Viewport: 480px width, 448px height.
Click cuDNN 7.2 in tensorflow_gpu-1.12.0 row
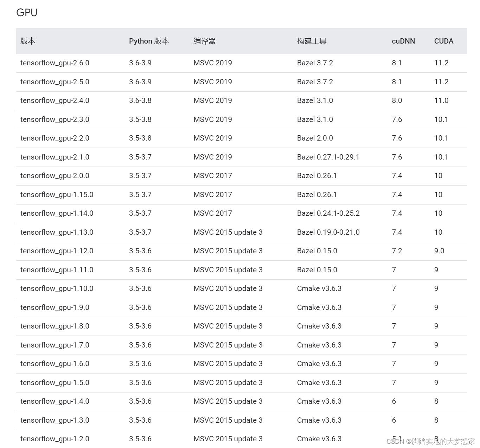pos(397,251)
